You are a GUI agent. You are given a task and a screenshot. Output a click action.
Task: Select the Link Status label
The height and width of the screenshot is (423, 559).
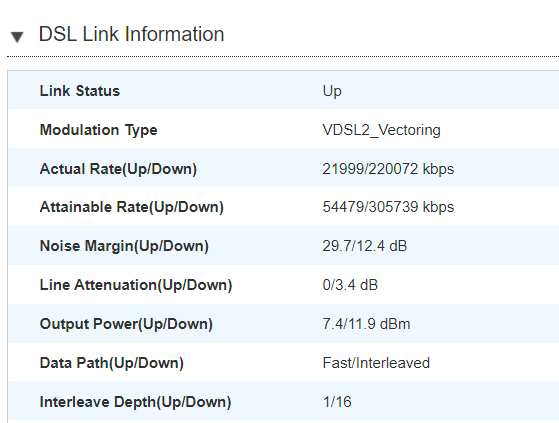(x=80, y=91)
